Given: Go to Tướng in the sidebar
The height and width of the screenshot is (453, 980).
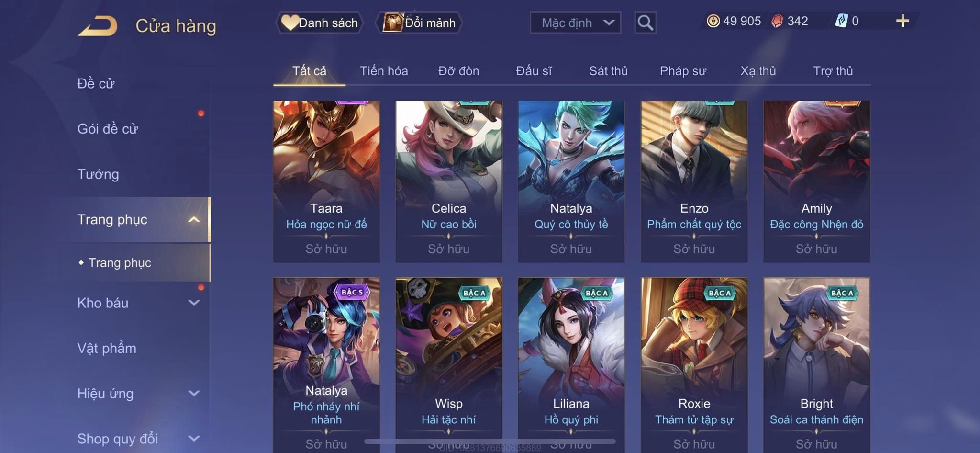Looking at the screenshot, I should [98, 174].
